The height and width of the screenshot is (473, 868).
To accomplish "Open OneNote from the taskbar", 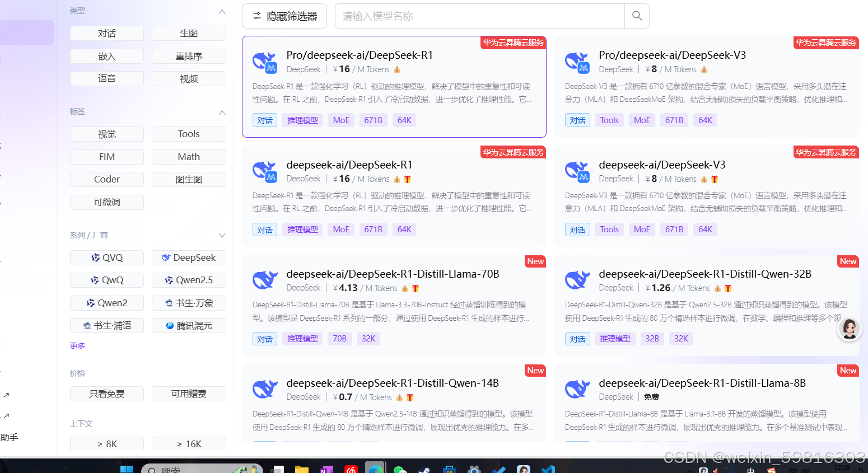I will [x=326, y=469].
